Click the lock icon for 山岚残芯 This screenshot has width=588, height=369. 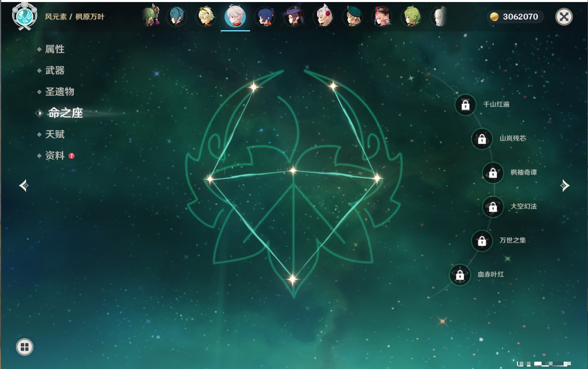[482, 139]
